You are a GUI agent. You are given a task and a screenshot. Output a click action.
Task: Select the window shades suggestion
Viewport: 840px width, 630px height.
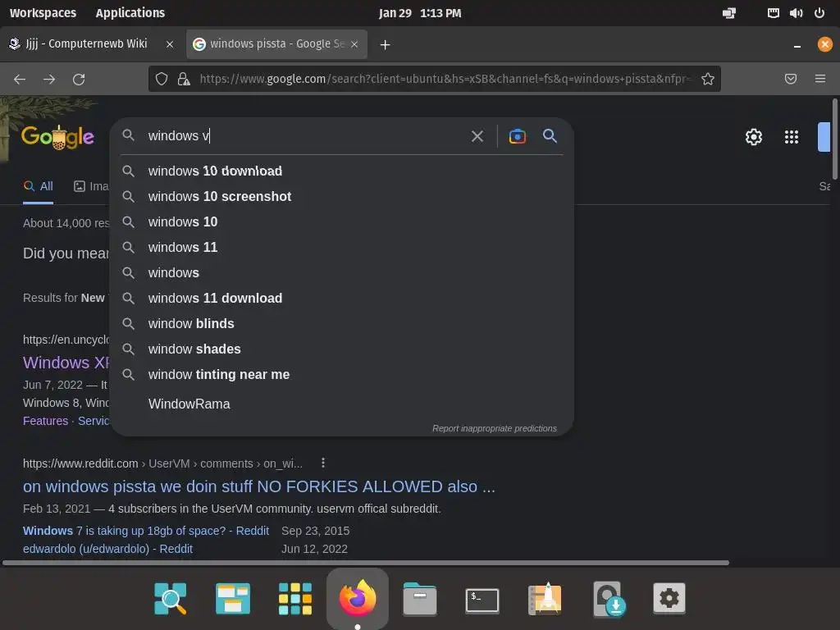click(x=342, y=349)
